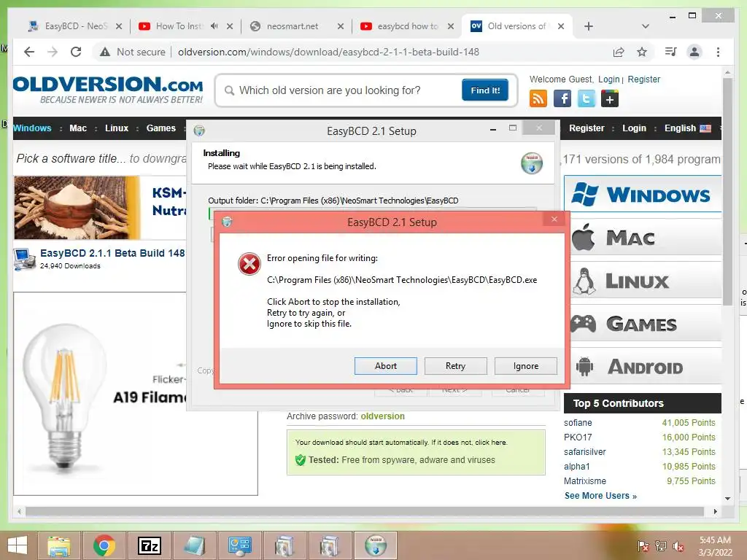
Task: Open the Facebook icon on Oldversion
Action: [562, 98]
